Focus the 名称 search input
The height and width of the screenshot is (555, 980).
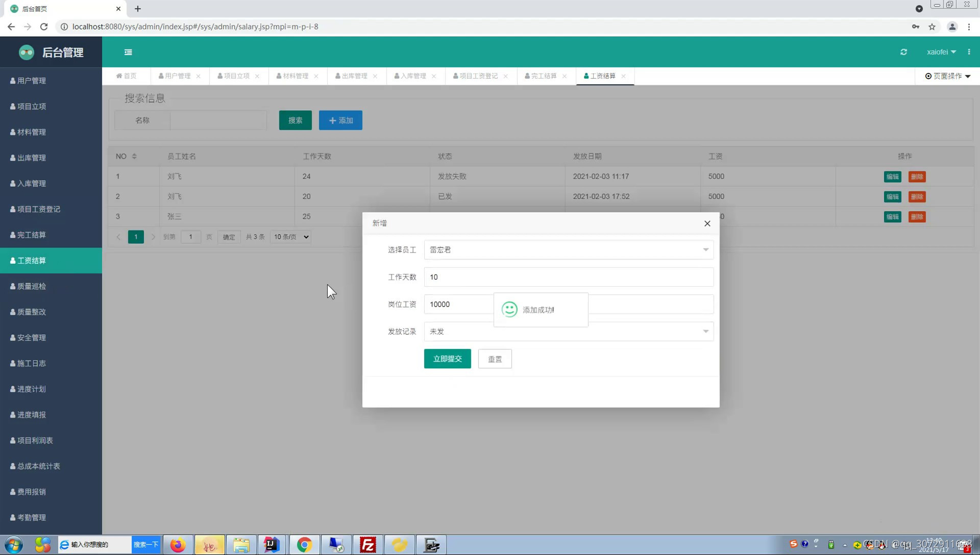click(218, 120)
